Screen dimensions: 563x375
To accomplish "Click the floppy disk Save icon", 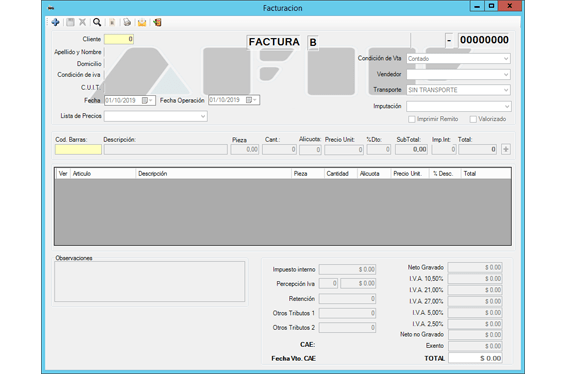I will click(70, 22).
